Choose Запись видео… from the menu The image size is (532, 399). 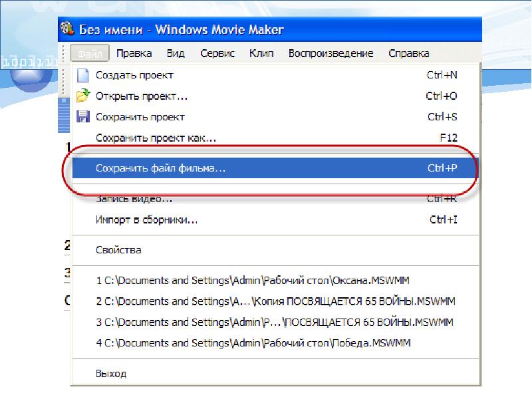point(134,199)
